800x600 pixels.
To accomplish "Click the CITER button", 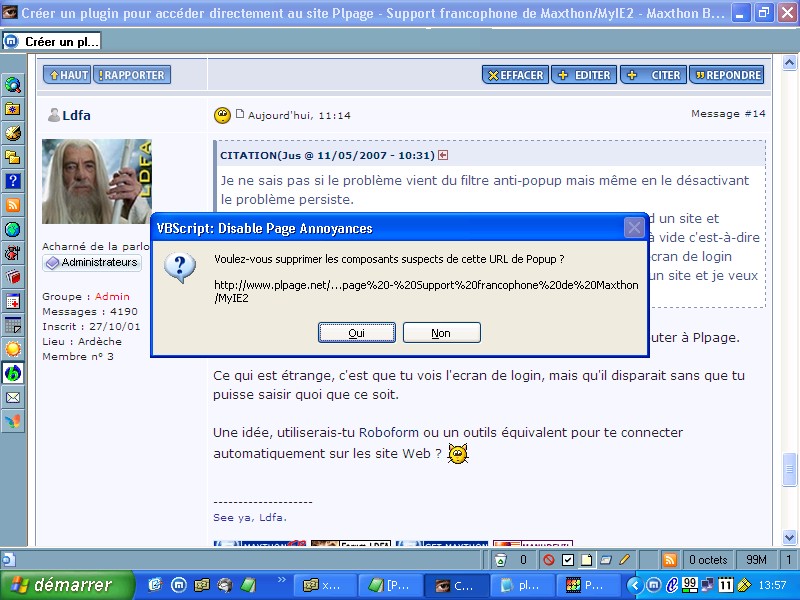I will tap(654, 75).
